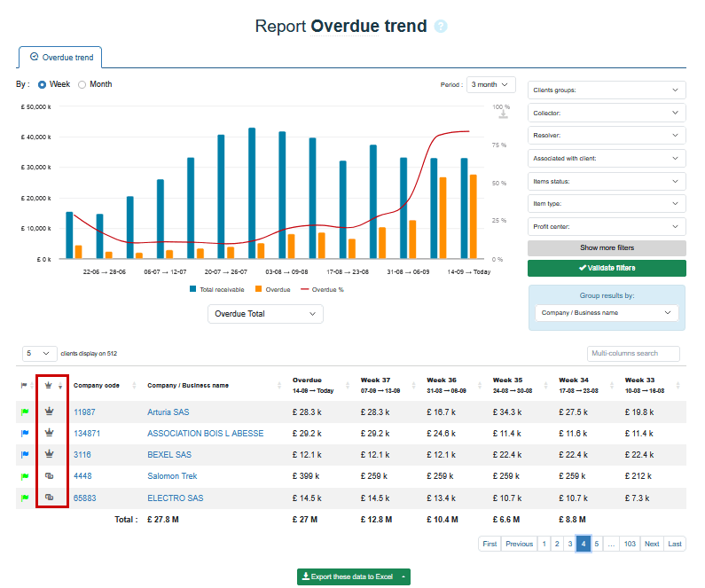
Task: Sort by Week 35 column arrows
Action: 546,385
